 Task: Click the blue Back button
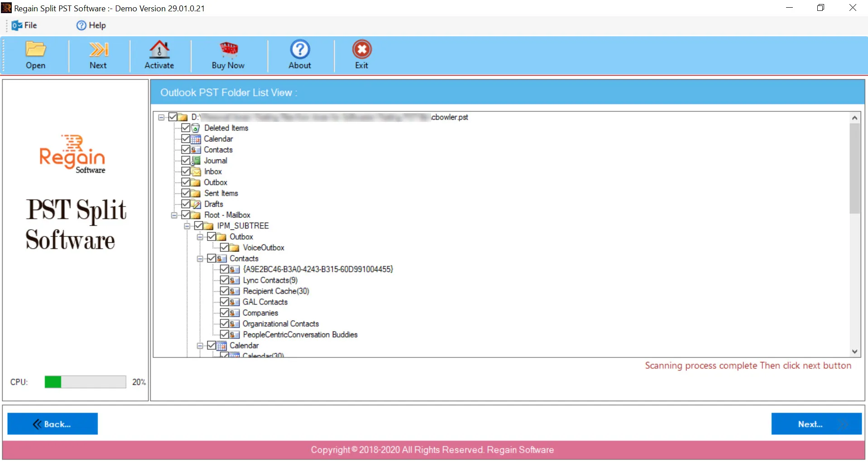point(53,424)
